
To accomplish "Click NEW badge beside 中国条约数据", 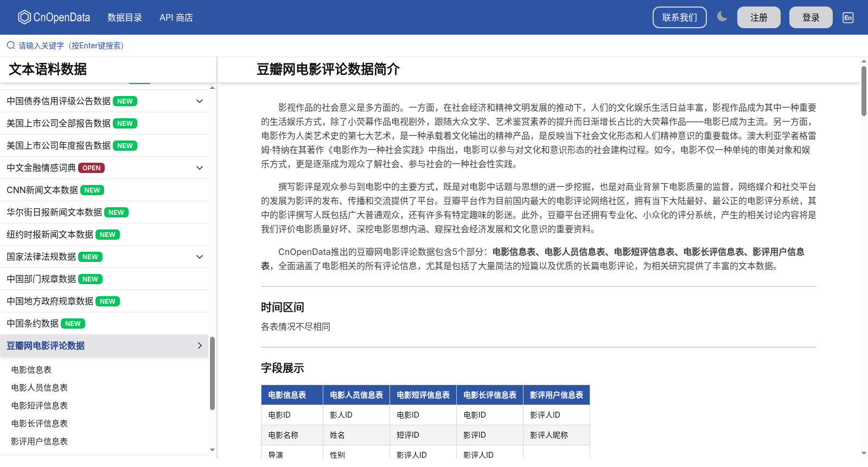I will [73, 324].
